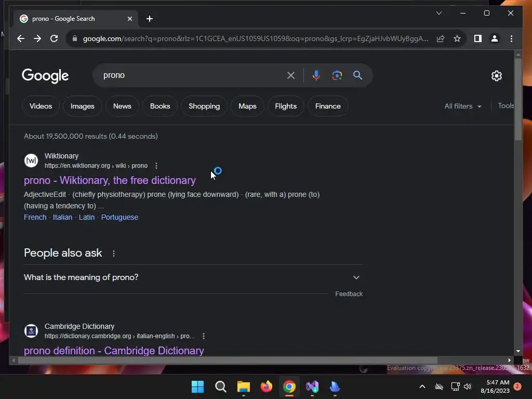The width and height of the screenshot is (532, 399).
Task: Go forward in browser history
Action: pyautogui.click(x=37, y=38)
